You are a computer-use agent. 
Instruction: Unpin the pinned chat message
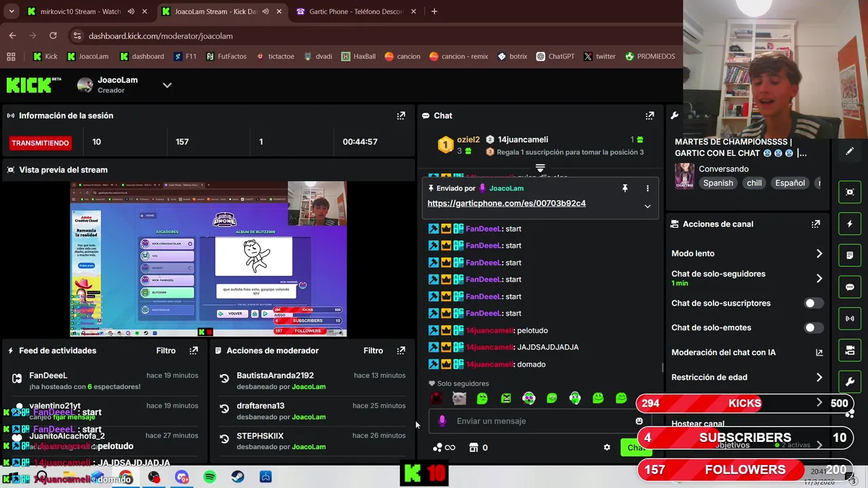point(625,188)
